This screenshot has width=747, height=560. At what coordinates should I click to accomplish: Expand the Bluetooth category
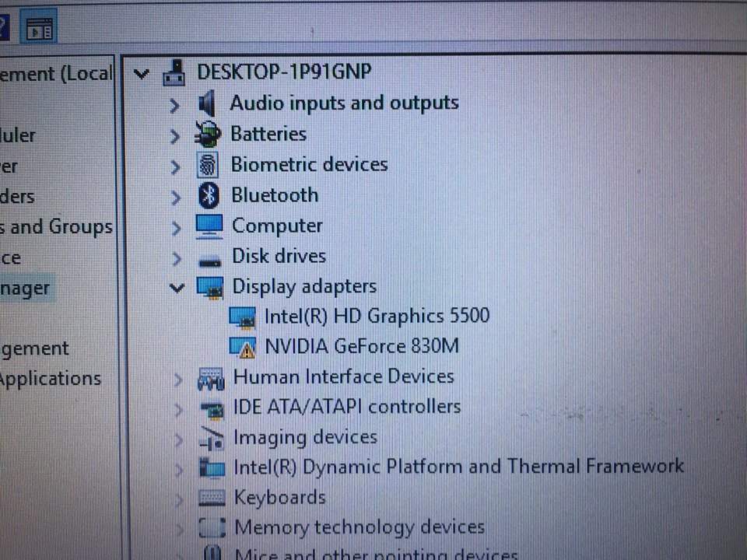point(176,197)
